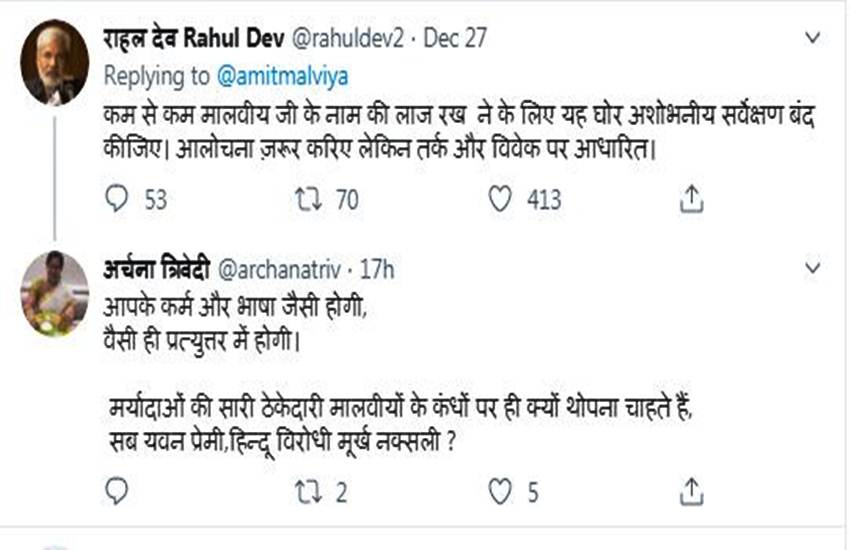Viewport: 850px width, 550px height.
Task: Open more-options chevron on अर्चना त्रिवेदी's tweet
Action: (x=814, y=268)
